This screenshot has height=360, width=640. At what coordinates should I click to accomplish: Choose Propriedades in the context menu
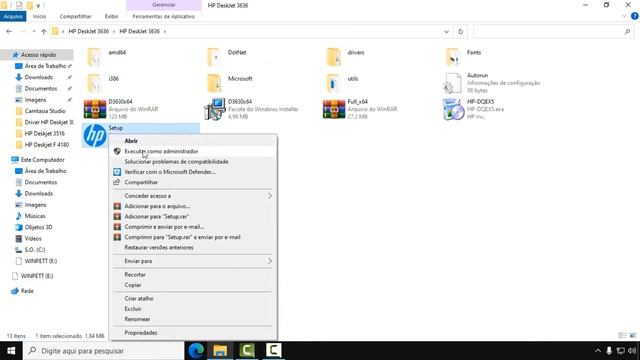pos(193,333)
